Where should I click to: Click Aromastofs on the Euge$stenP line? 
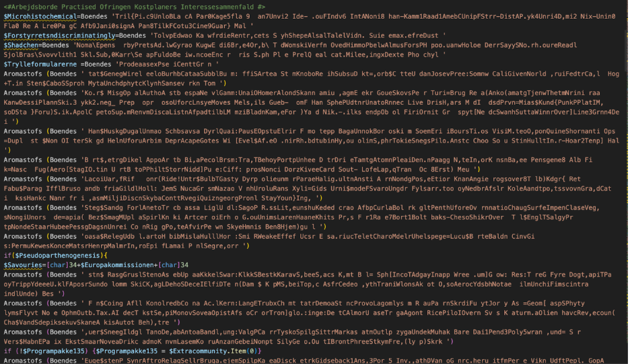click(x=23, y=361)
